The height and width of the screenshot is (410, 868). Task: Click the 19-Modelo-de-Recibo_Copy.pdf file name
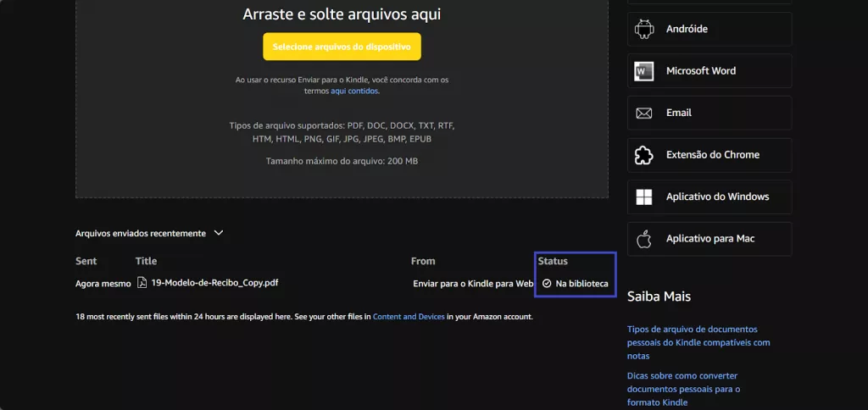214,283
